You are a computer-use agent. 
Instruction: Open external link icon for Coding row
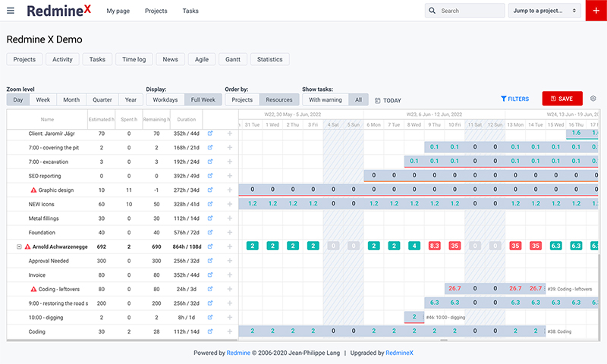[x=210, y=331]
